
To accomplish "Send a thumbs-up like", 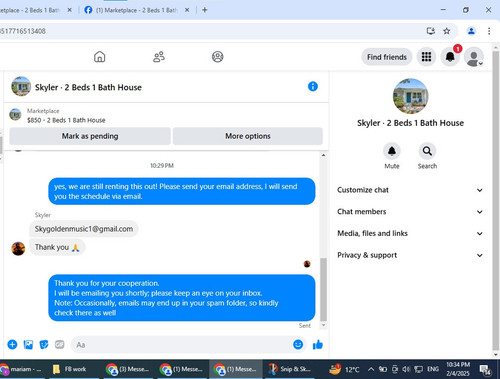I will click(318, 344).
